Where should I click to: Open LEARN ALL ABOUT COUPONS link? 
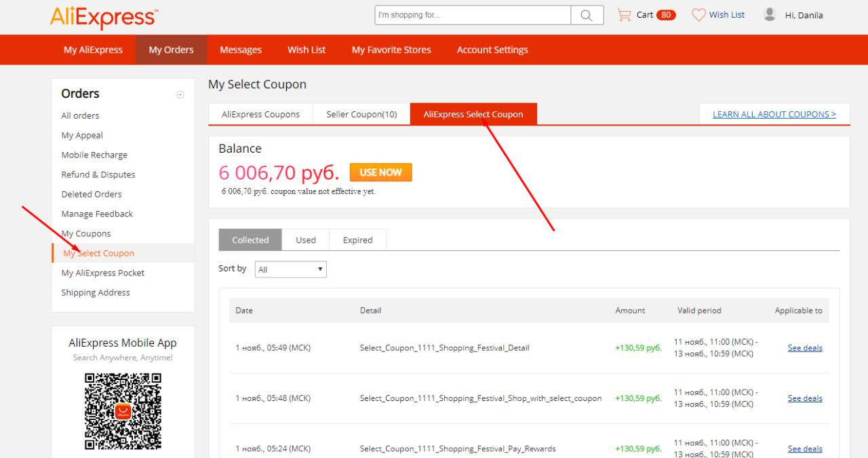pos(774,114)
